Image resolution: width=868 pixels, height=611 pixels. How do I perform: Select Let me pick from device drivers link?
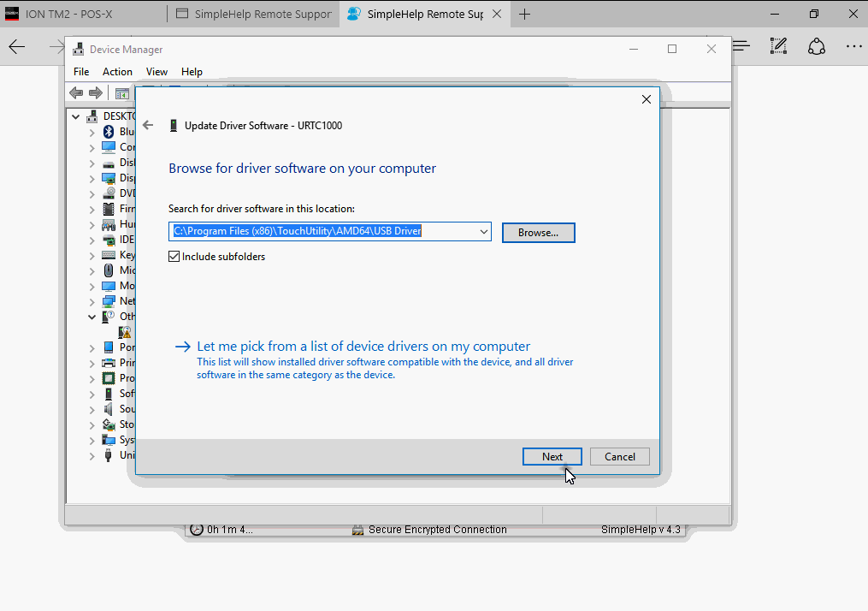(x=363, y=346)
